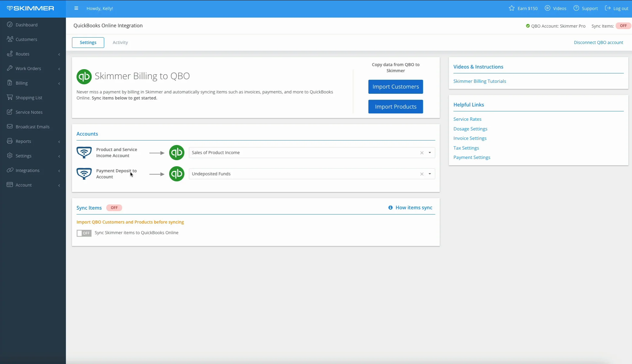
Task: Expand the Work Orders sidebar chevron
Action: 59,69
